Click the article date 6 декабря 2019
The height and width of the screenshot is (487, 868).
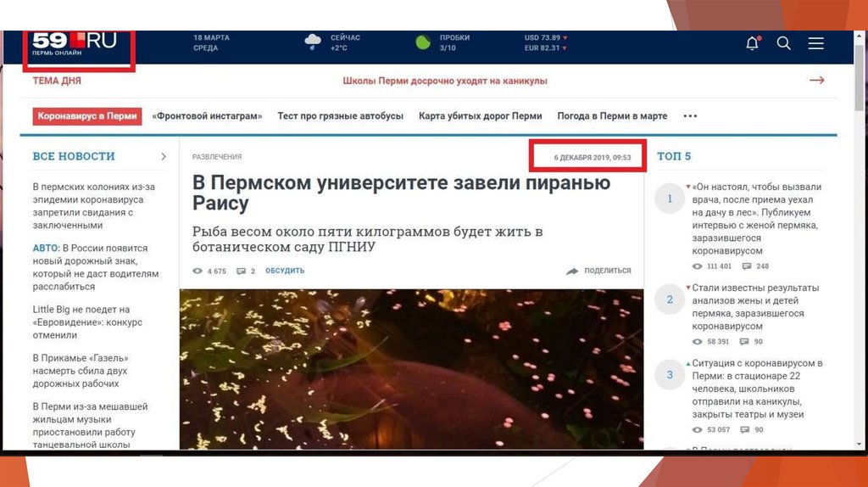593,157
